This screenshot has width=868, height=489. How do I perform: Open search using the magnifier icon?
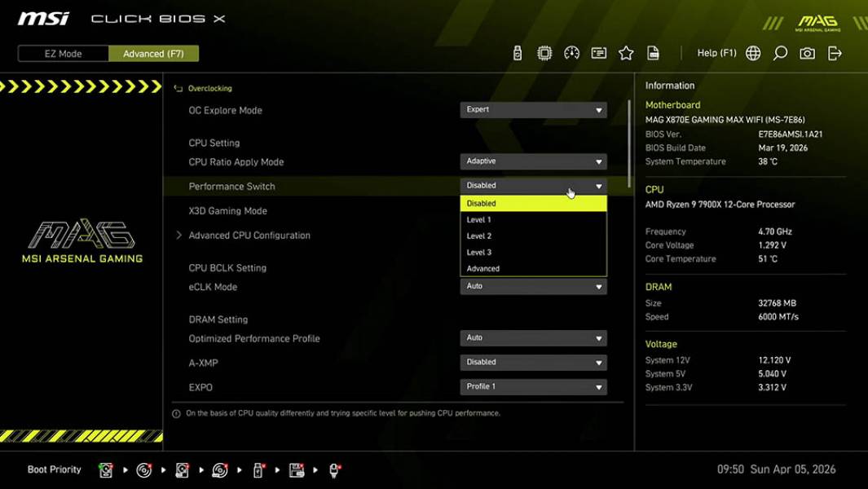click(x=779, y=52)
